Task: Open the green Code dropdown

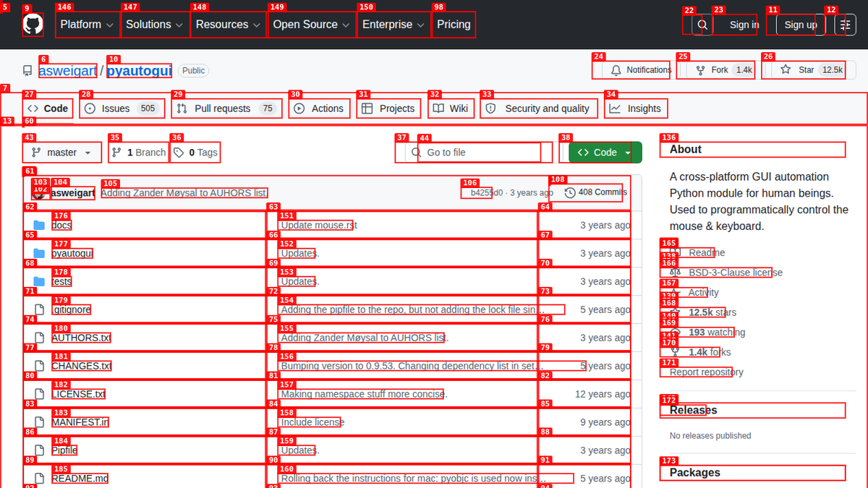Action: [x=605, y=153]
